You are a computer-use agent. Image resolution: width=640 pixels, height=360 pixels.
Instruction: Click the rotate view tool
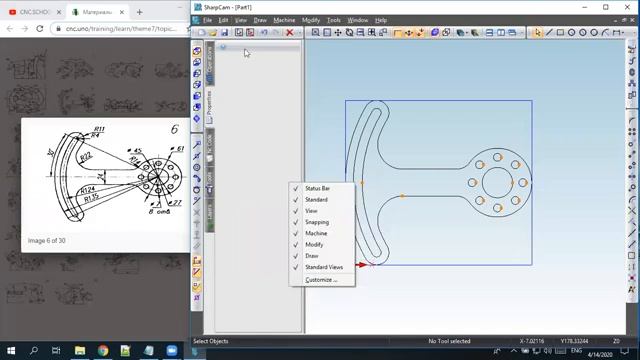pos(349,33)
